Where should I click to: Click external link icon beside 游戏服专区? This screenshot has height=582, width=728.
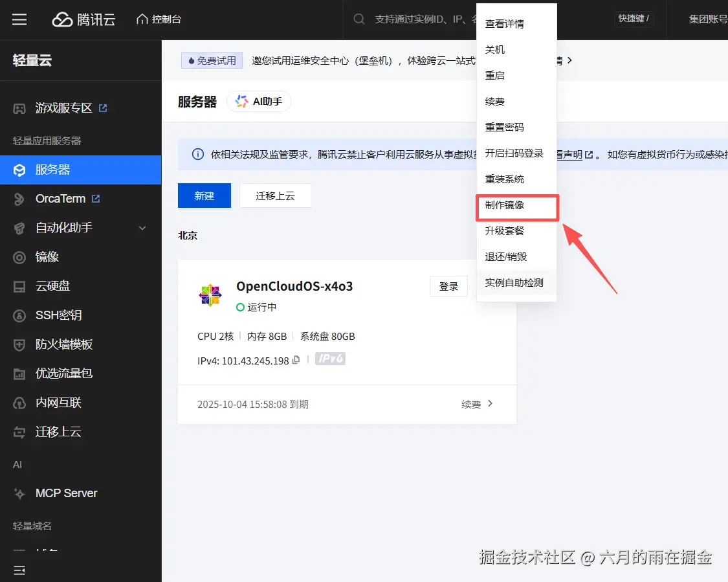[103, 108]
